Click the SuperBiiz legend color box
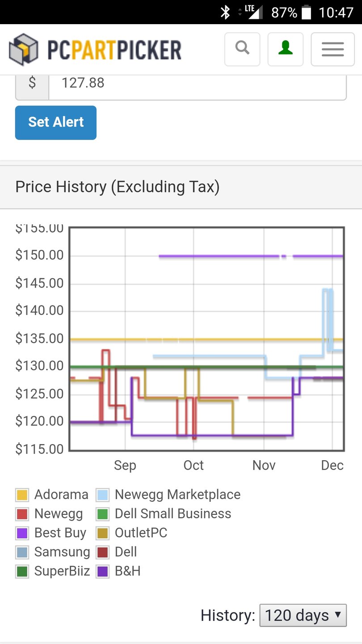362x644 pixels. [x=22, y=572]
